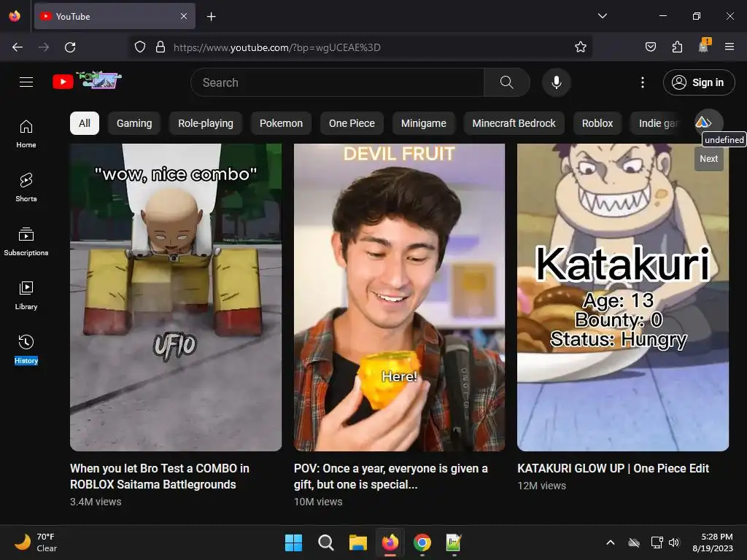Open the Devil Fruit short thumbnail
The image size is (747, 560).
[399, 297]
